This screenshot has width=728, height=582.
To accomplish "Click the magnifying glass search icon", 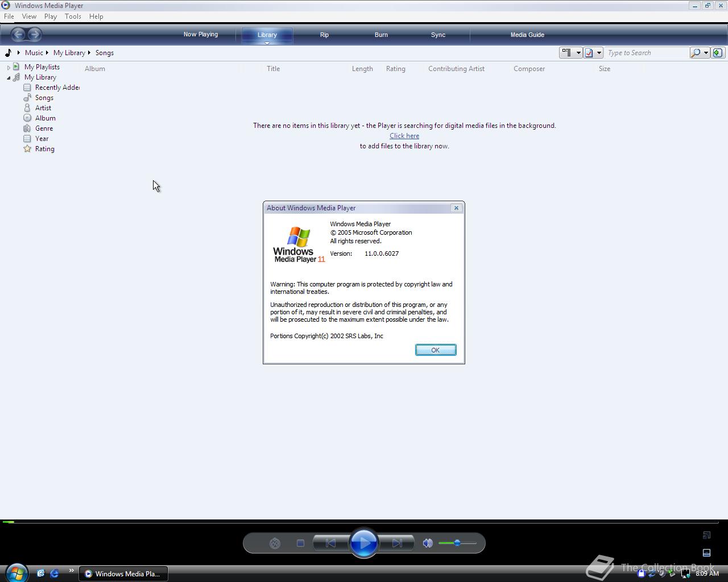I will 696,53.
